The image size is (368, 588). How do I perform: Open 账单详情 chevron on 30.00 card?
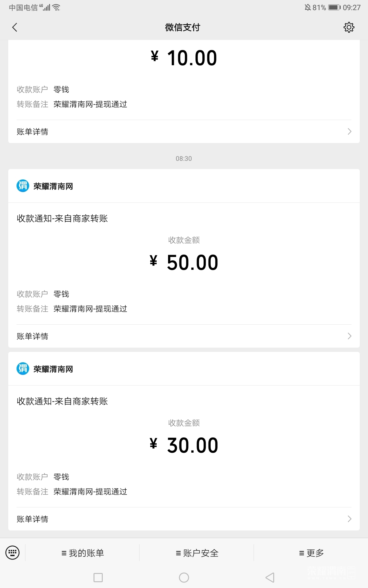tap(349, 519)
